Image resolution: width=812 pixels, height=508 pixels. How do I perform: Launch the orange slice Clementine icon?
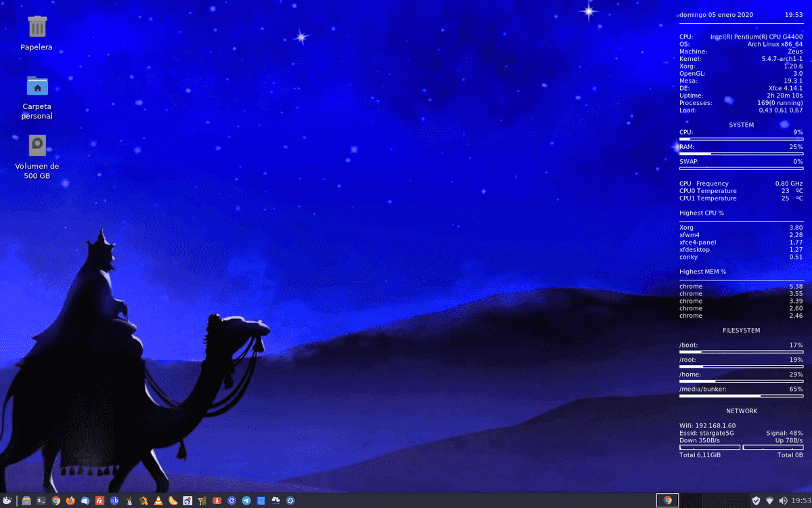(173, 501)
